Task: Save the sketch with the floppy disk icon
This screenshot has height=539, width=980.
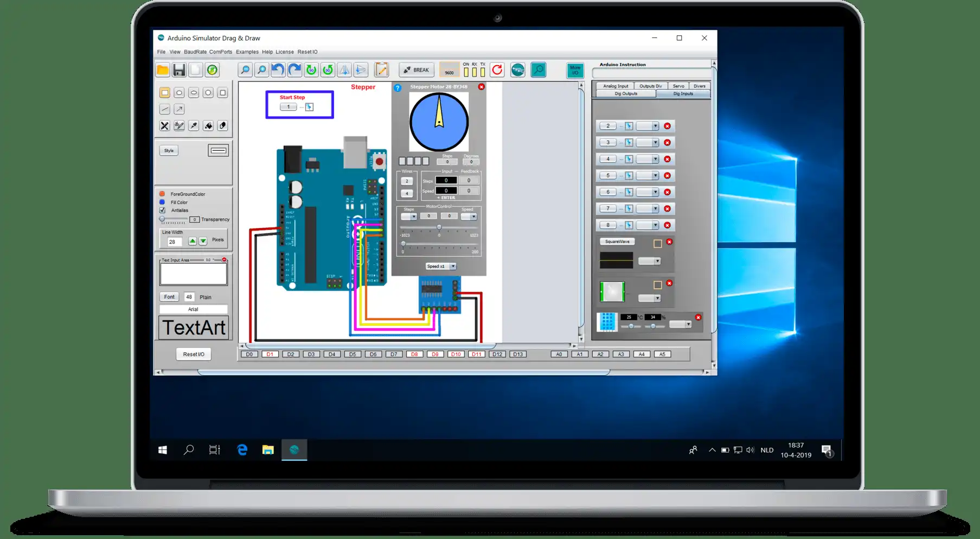Action: [x=179, y=70]
